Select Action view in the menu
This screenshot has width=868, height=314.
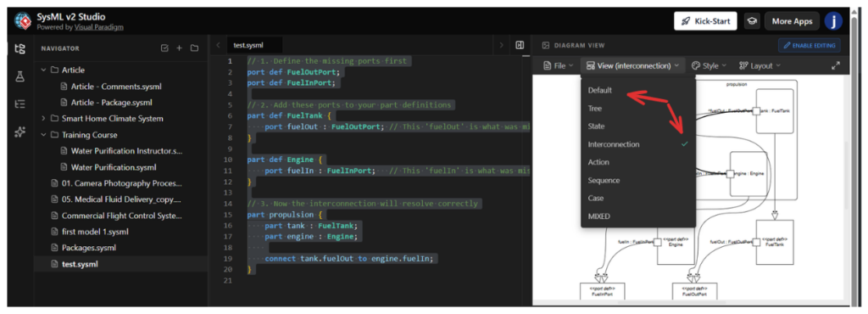(637, 162)
